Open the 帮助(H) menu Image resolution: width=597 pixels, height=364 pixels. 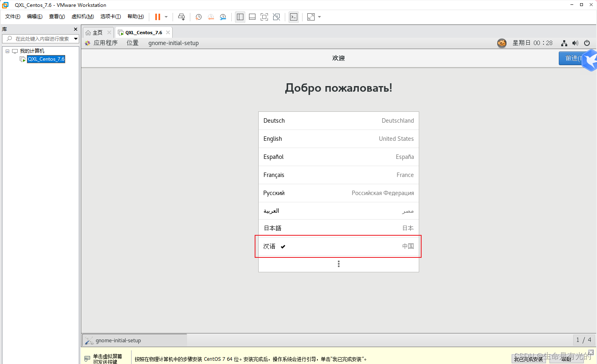click(136, 16)
